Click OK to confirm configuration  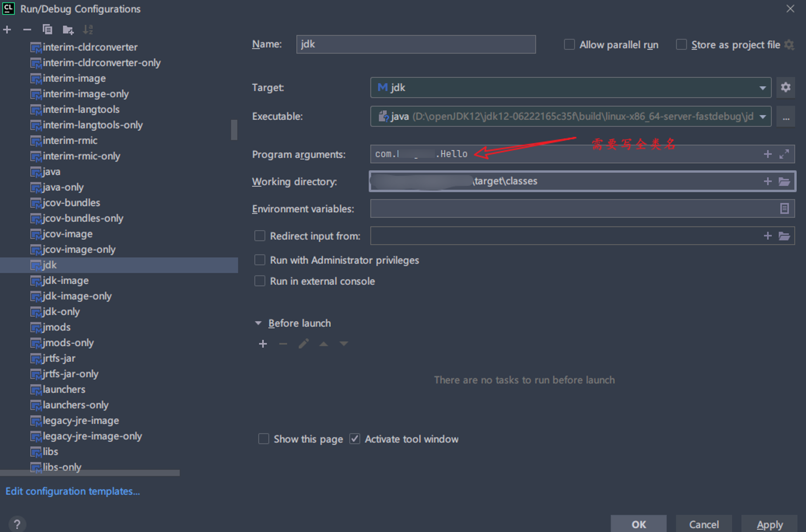point(638,524)
